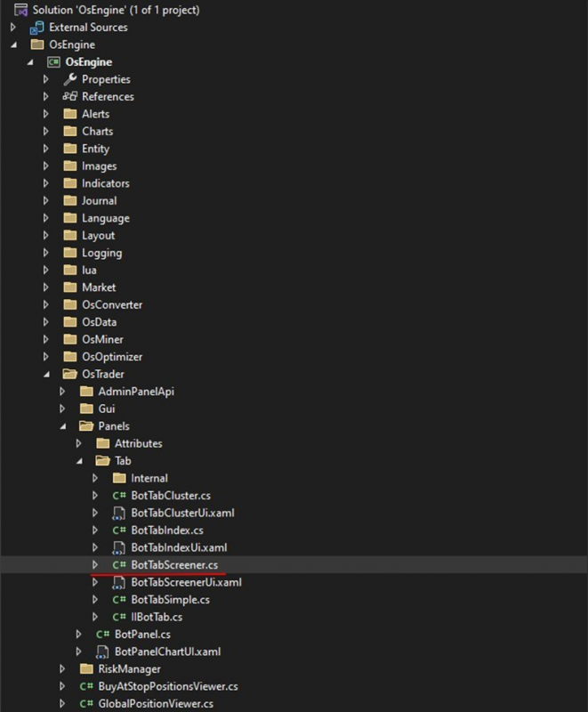Click the Alerts folder icon
Screen dimensions: 588x712
click(70, 114)
